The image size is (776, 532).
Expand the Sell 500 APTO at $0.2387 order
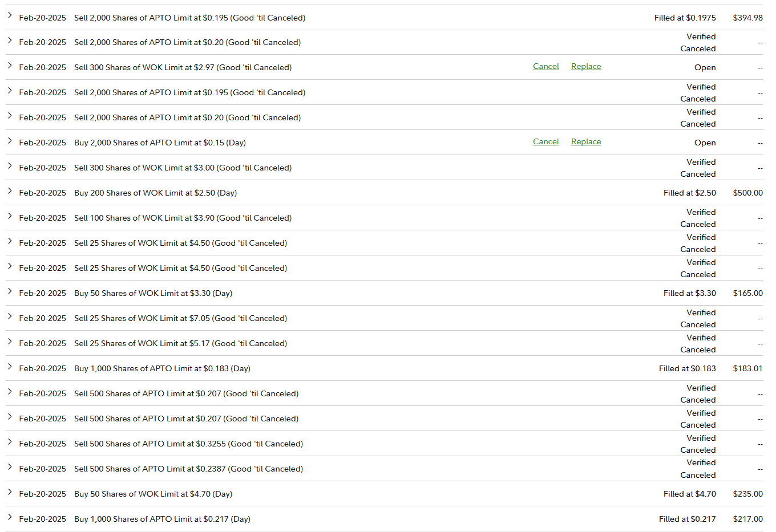click(10, 467)
